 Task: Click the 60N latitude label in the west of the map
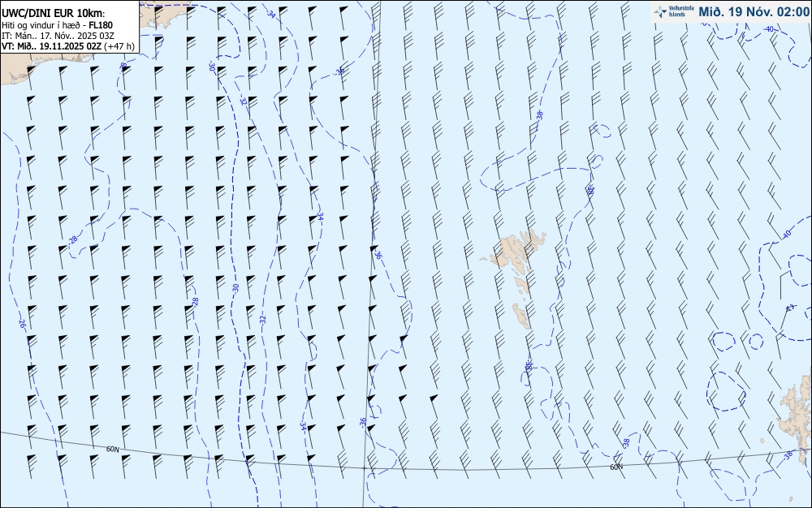[113, 449]
